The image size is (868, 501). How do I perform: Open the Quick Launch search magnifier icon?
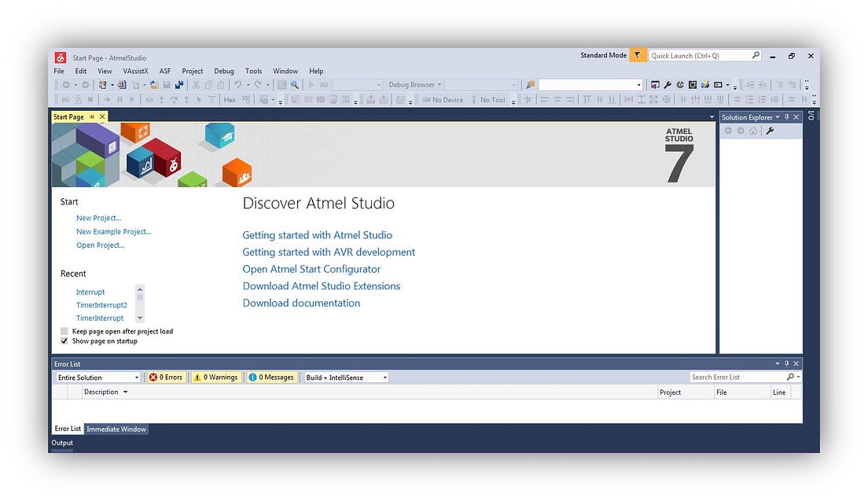click(755, 55)
